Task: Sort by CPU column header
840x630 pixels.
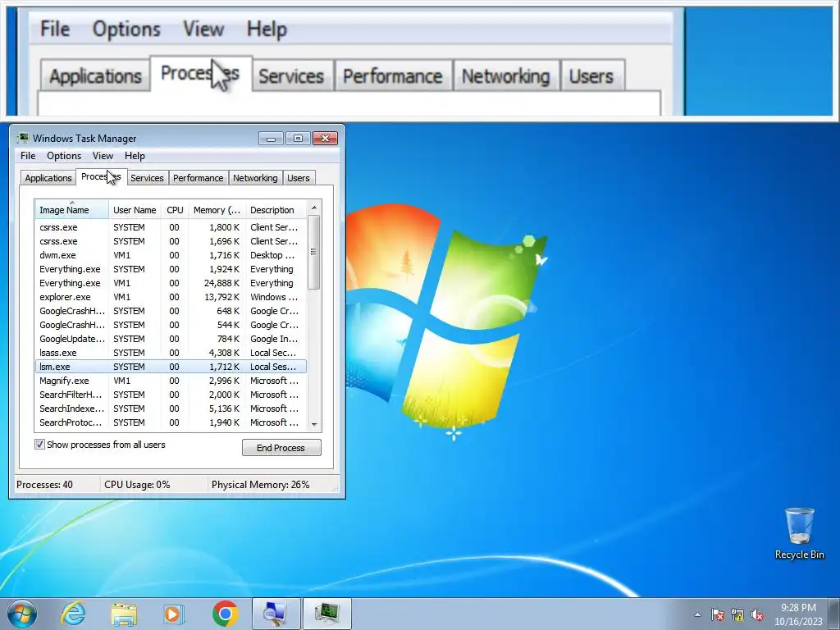Action: 175,210
